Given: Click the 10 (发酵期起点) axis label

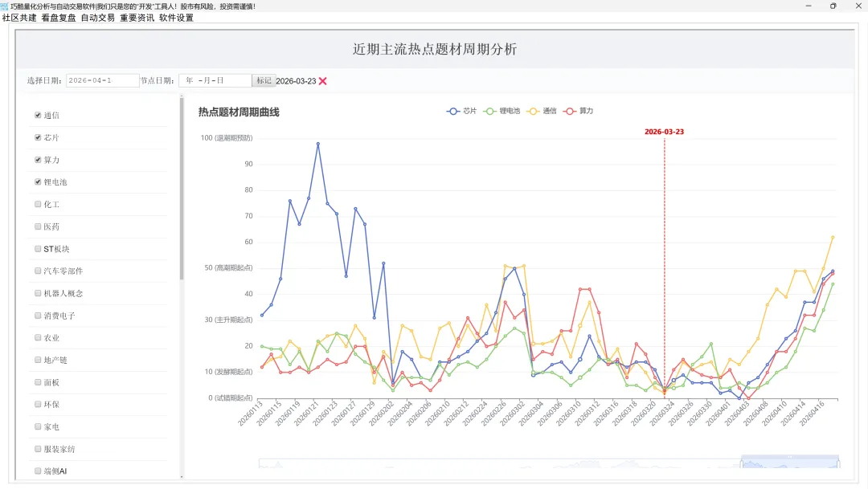Looking at the screenshot, I should tap(228, 372).
